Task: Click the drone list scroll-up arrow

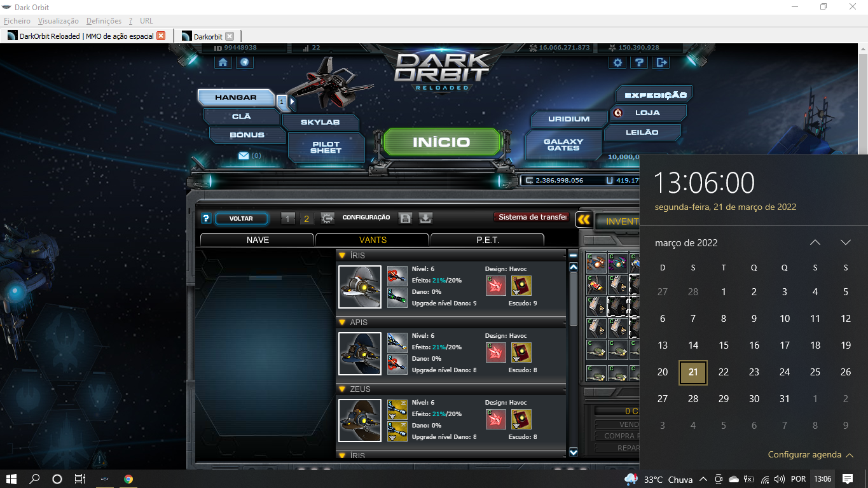Action: tap(573, 267)
